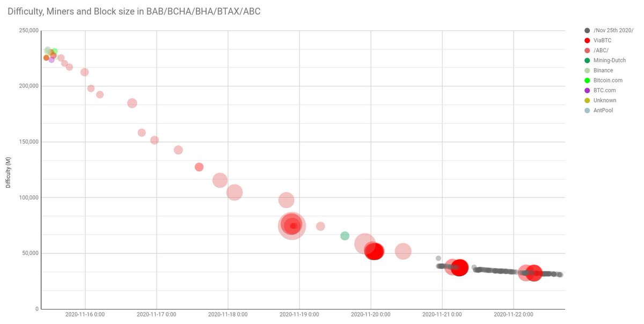Click the 2020-11-18 0:00 axis label

click(x=228, y=315)
